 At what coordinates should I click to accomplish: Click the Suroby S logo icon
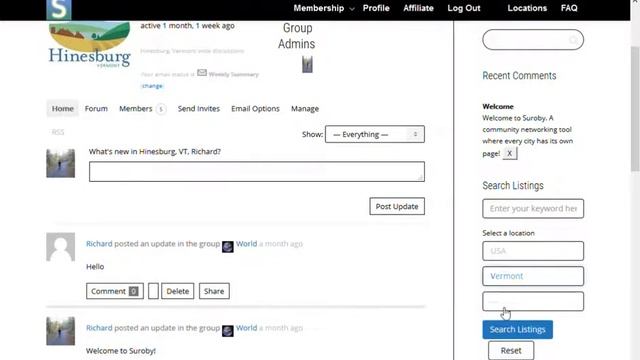point(59,9)
